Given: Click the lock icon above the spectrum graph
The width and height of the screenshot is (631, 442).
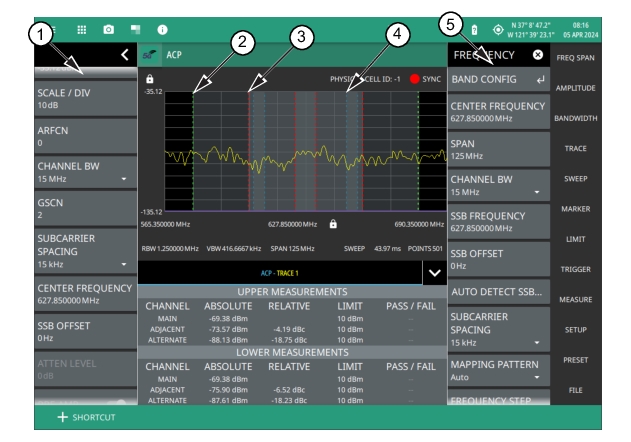Looking at the screenshot, I should [150, 77].
